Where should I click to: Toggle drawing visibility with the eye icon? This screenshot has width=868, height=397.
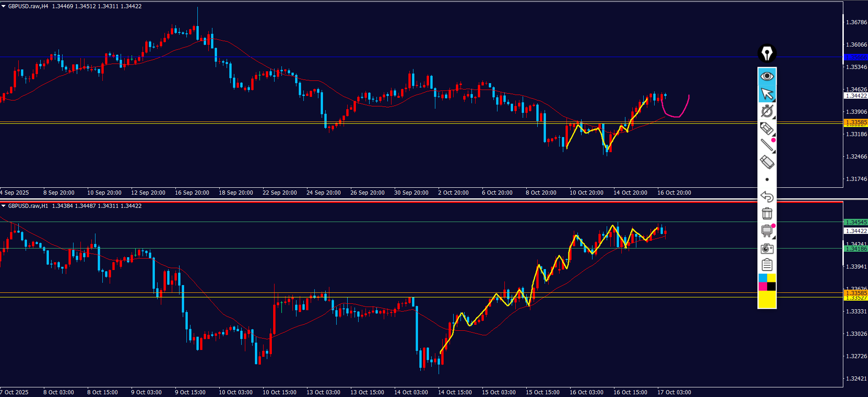tap(767, 76)
